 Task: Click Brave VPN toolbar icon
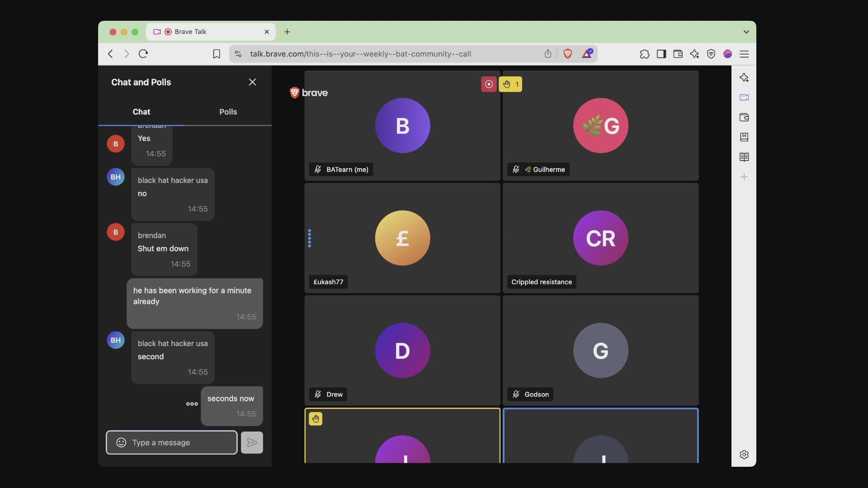coord(711,54)
